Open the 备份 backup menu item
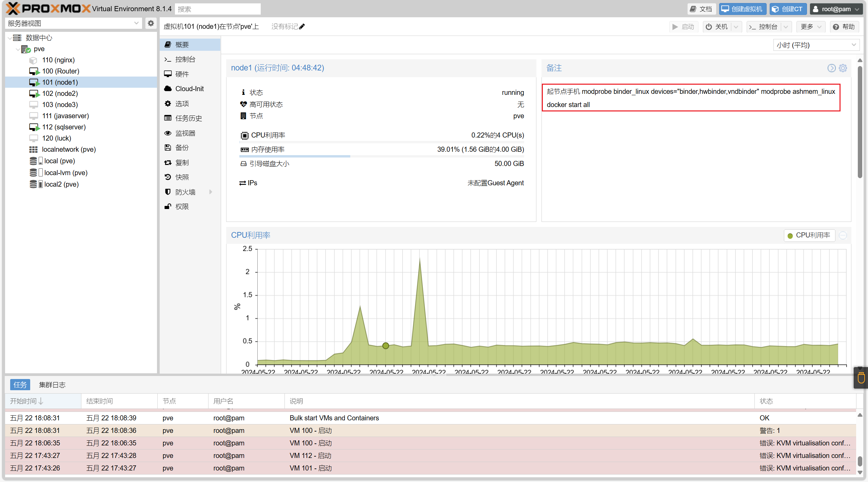This screenshot has width=868, height=482. pyautogui.click(x=190, y=148)
